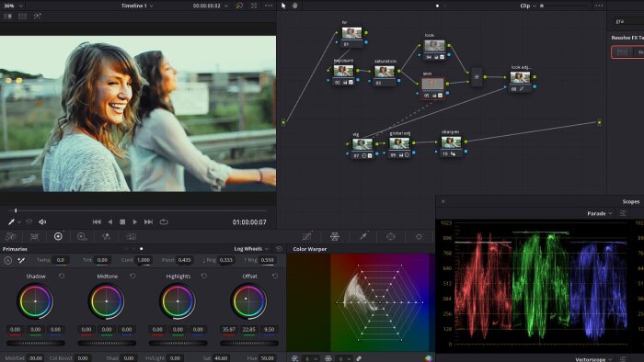The height and width of the screenshot is (362, 644).
Task: Toggle the split screen viewer icon
Action: (23, 16)
